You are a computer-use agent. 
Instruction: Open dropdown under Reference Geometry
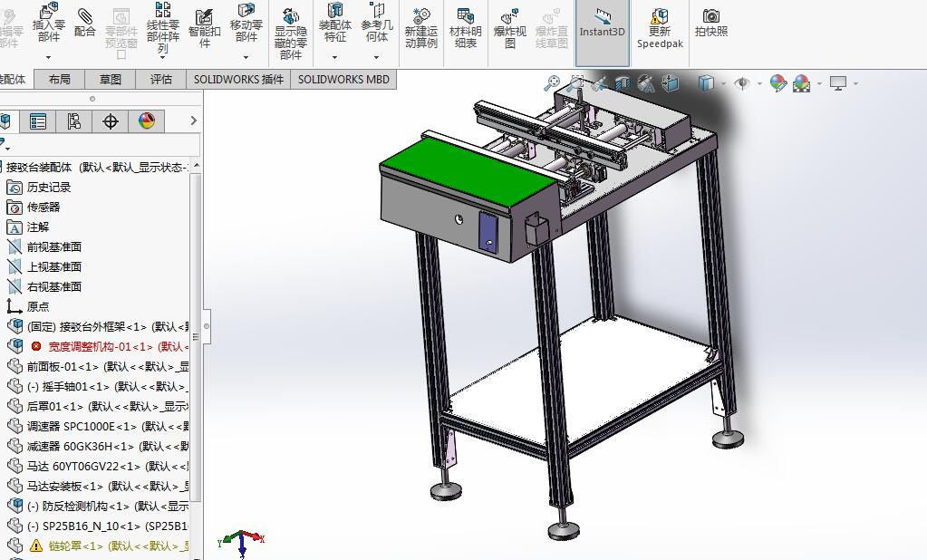click(377, 57)
